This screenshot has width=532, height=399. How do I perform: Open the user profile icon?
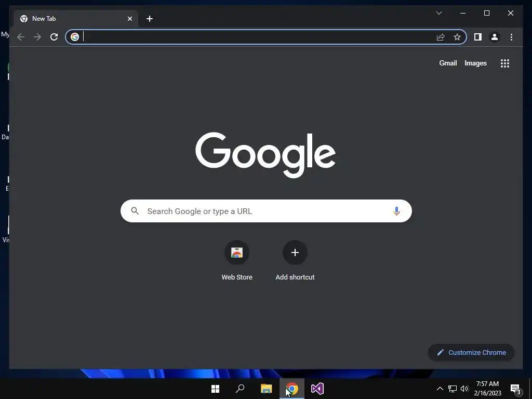coord(495,37)
